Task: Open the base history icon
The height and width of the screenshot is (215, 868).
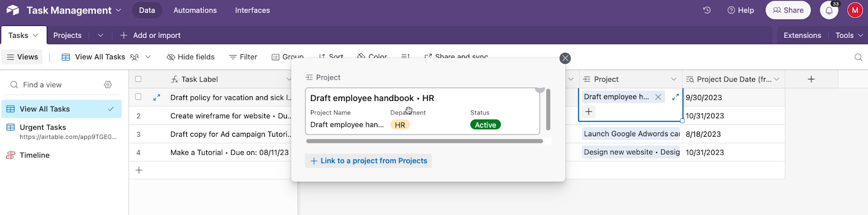Action: (x=707, y=10)
